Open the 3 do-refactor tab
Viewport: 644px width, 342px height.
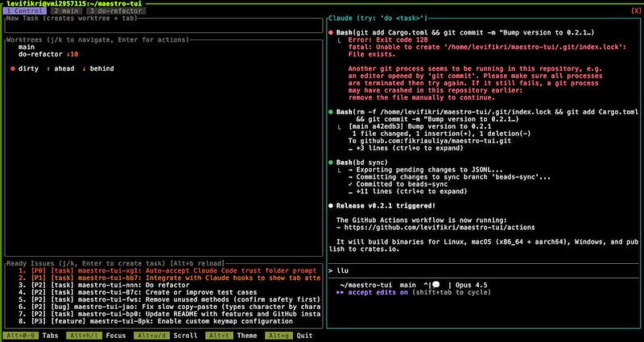[x=116, y=11]
